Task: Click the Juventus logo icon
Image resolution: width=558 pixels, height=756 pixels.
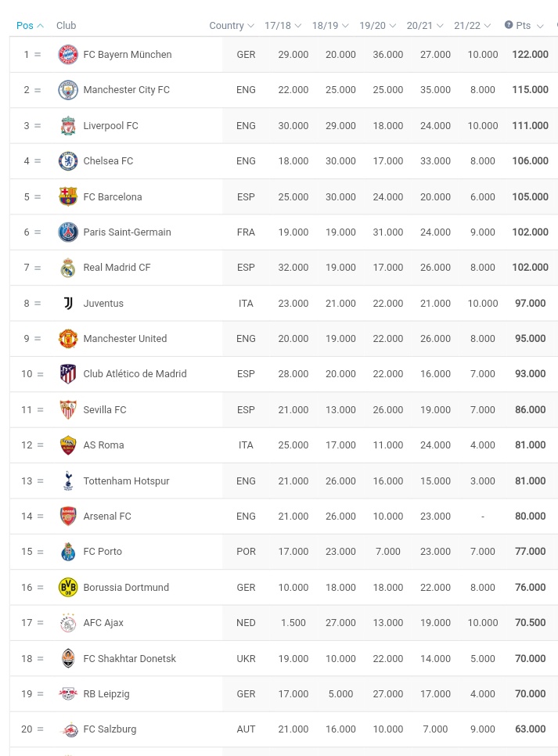Action: coord(68,303)
